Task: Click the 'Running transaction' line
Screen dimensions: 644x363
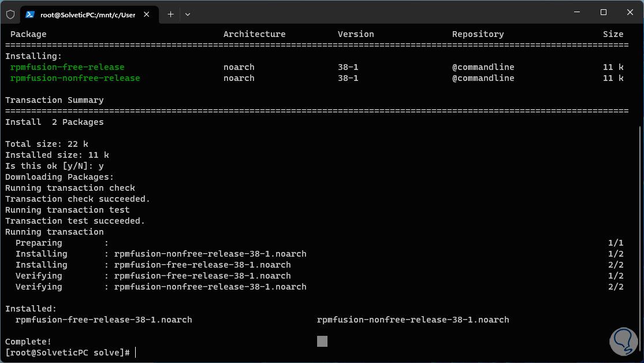Action: pyautogui.click(x=54, y=232)
